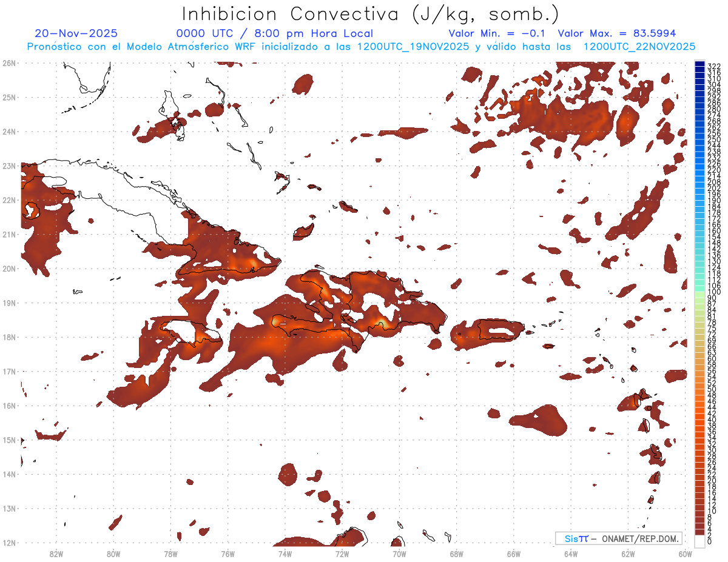Image resolution: width=728 pixels, height=562 pixels.
Task: Click the "322" value on the color scale
Action: [714, 65]
